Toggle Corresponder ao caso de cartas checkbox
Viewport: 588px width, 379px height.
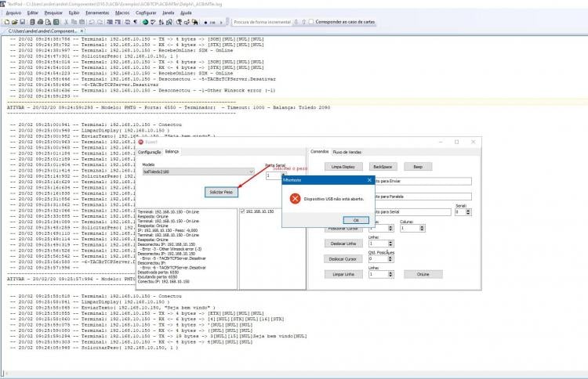click(x=311, y=22)
